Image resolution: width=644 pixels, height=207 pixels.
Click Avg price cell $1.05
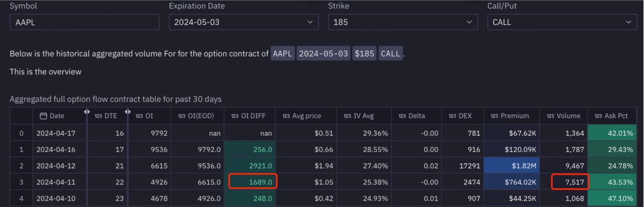(x=306, y=182)
